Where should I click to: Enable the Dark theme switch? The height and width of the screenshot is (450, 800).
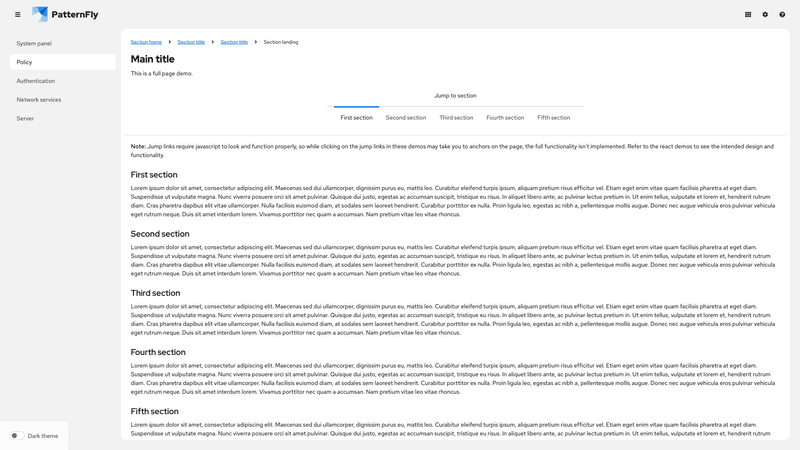pyautogui.click(x=17, y=436)
